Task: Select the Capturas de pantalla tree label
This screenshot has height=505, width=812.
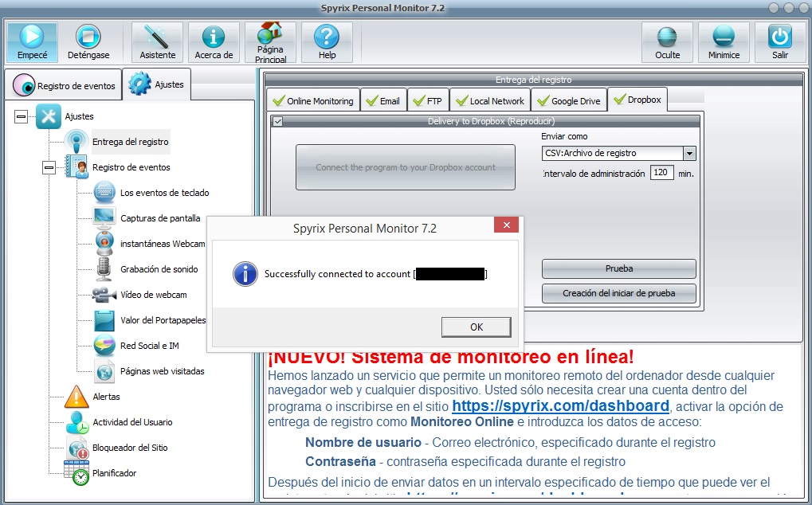Action: point(160,218)
